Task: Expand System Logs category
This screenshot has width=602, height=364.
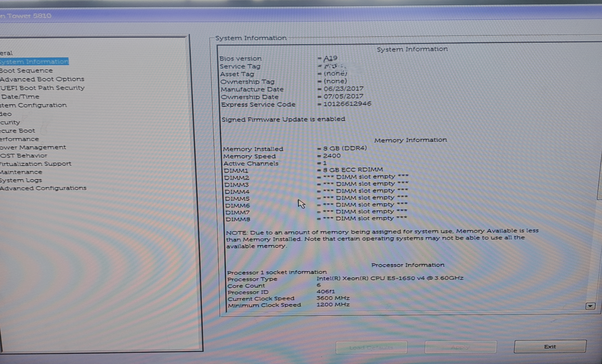Action: (x=21, y=180)
